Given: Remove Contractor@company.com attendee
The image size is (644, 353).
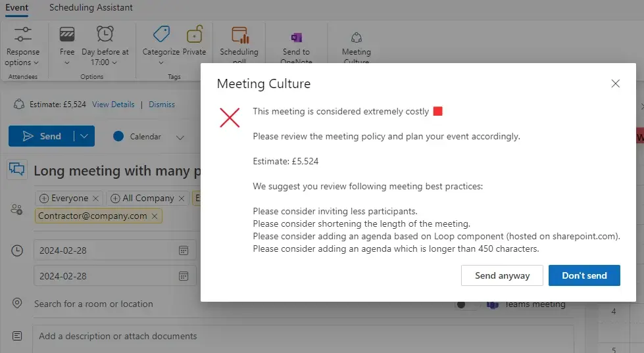Looking at the screenshot, I should (155, 216).
